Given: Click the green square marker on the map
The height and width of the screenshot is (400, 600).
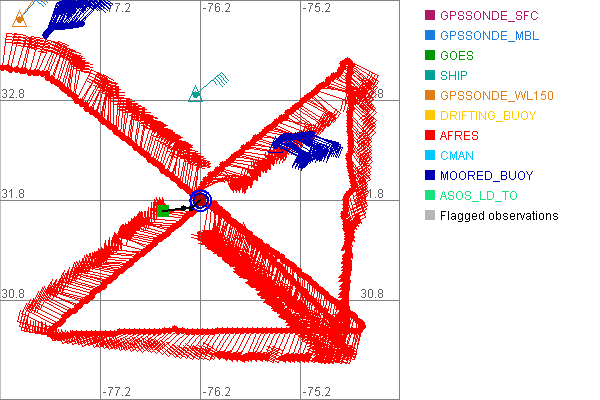Looking at the screenshot, I should [163, 210].
